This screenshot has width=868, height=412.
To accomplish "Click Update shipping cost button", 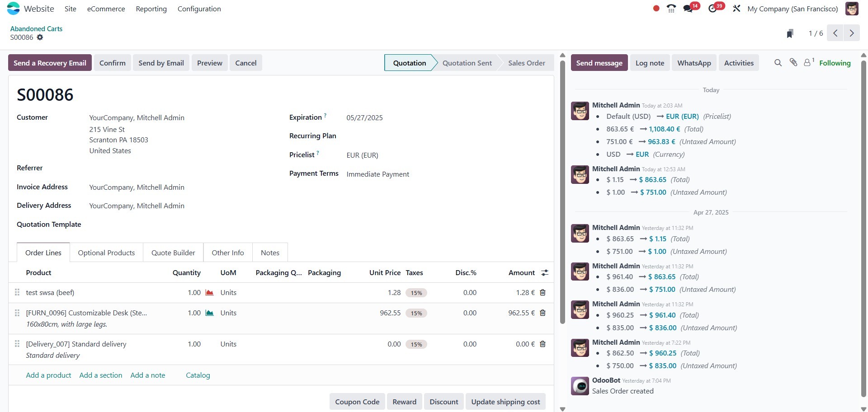I will [x=505, y=402].
